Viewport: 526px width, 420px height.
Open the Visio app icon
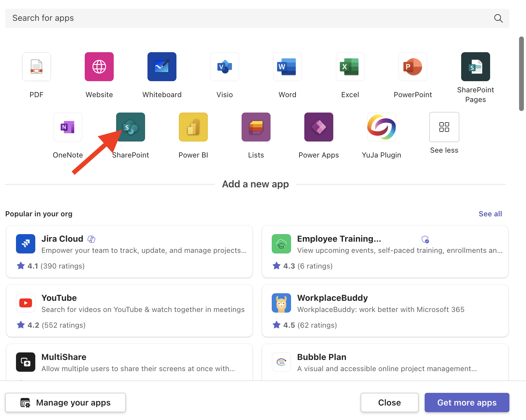point(224,67)
